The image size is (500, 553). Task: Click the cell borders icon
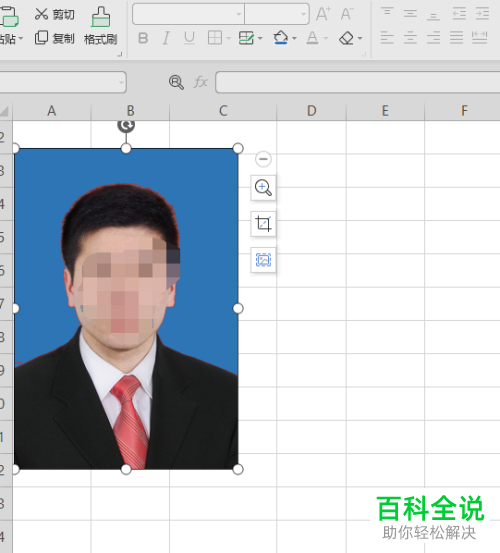point(215,38)
